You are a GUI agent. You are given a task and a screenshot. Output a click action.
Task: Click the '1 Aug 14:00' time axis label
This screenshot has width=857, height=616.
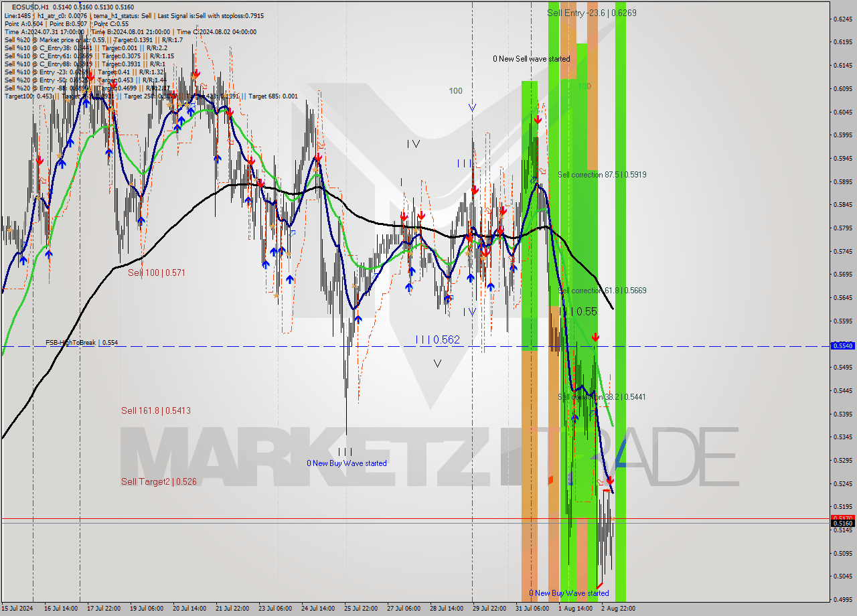(575, 609)
